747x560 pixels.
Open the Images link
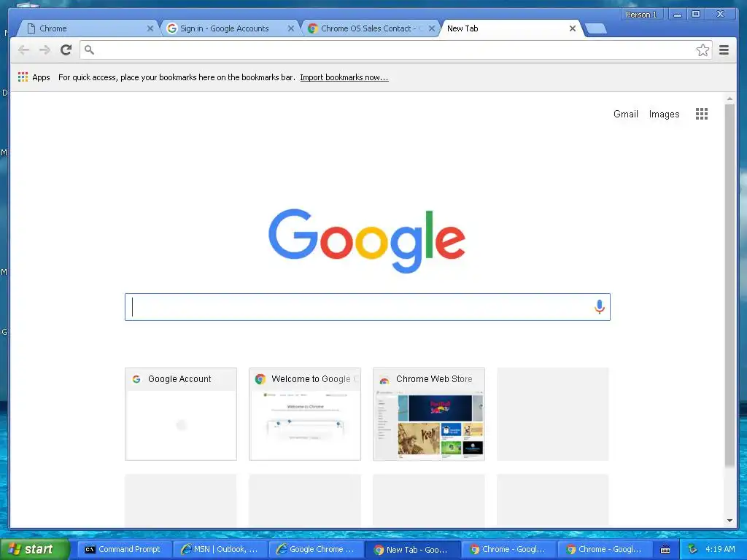pyautogui.click(x=664, y=114)
